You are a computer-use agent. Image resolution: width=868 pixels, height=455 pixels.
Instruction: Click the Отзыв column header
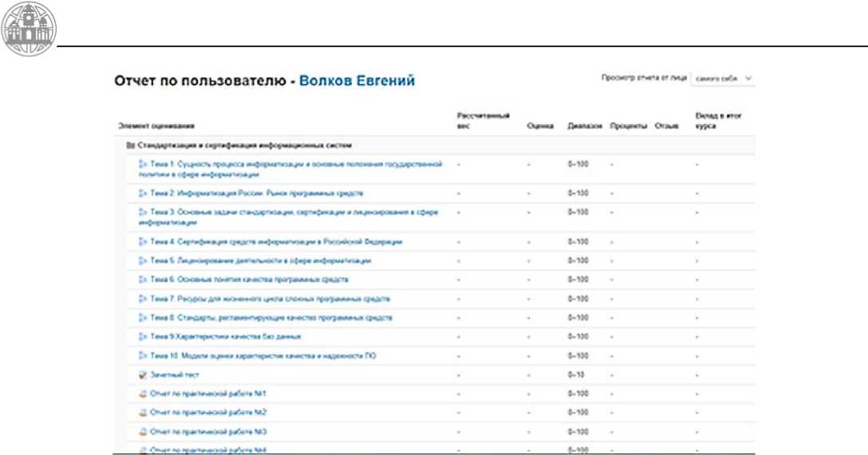point(666,126)
